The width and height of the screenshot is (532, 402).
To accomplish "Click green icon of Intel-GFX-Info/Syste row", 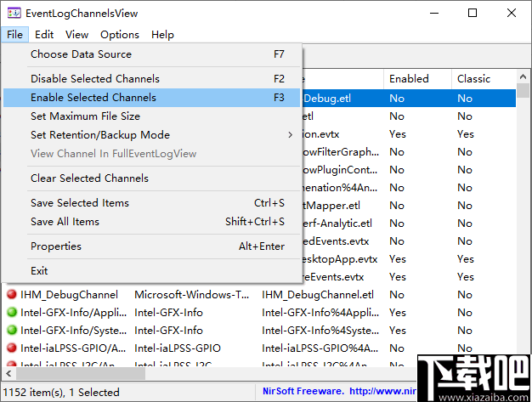I will (x=12, y=331).
